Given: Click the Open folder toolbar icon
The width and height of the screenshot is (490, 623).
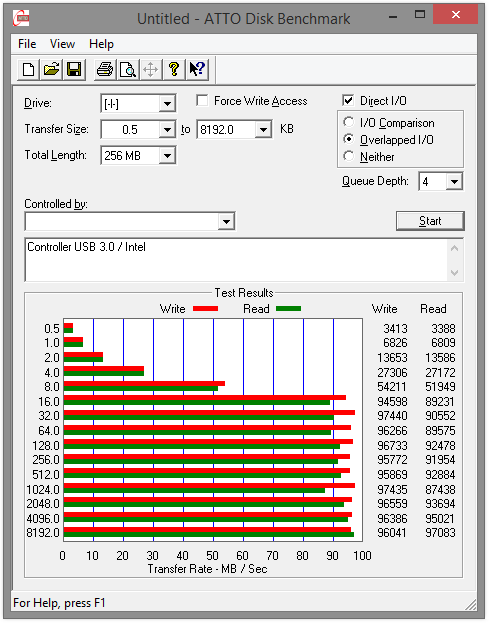Looking at the screenshot, I should point(51,70).
